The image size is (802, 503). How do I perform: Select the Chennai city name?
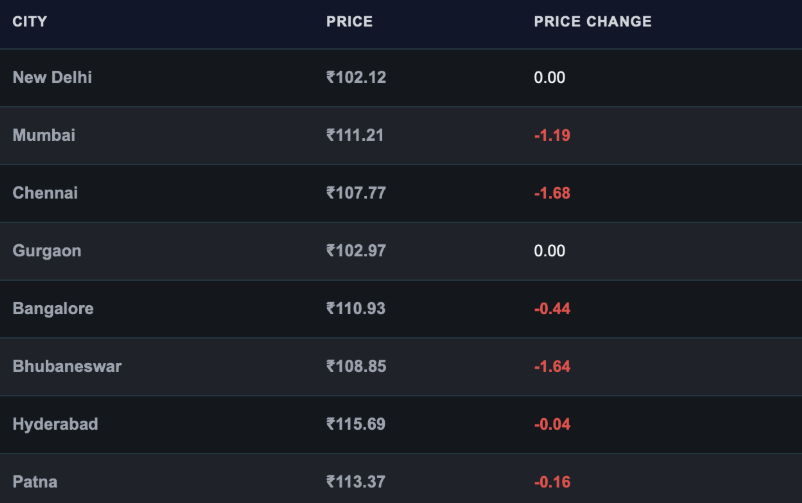[x=45, y=193]
